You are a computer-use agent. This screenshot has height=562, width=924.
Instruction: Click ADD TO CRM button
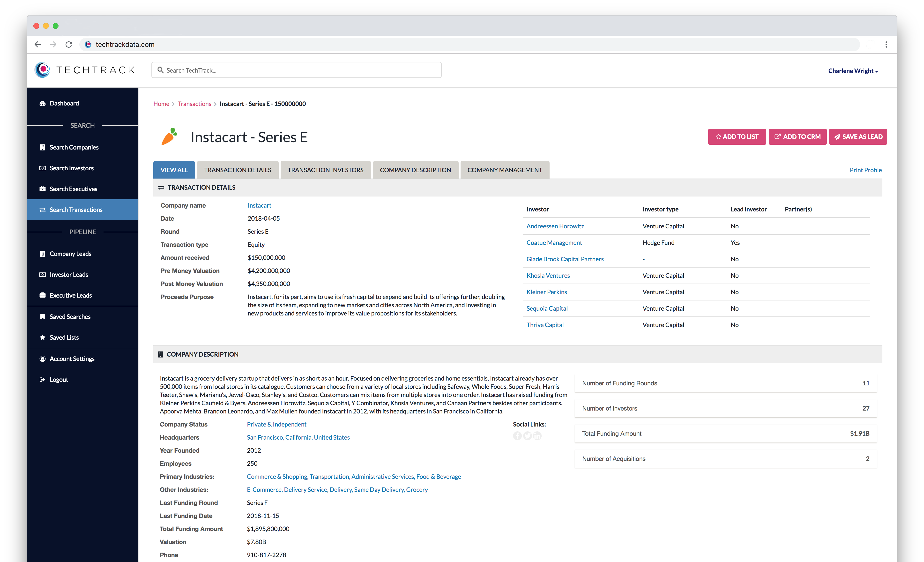click(797, 136)
